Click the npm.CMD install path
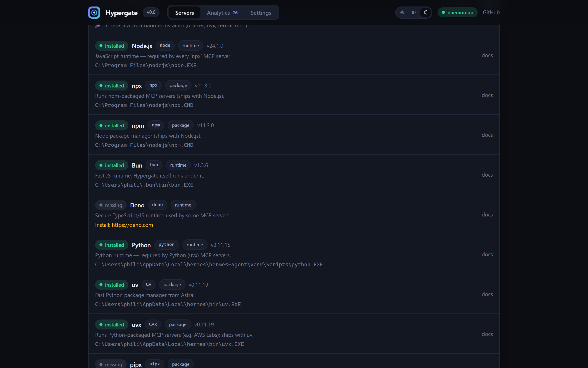This screenshot has height=368, width=588. pyautogui.click(x=144, y=145)
